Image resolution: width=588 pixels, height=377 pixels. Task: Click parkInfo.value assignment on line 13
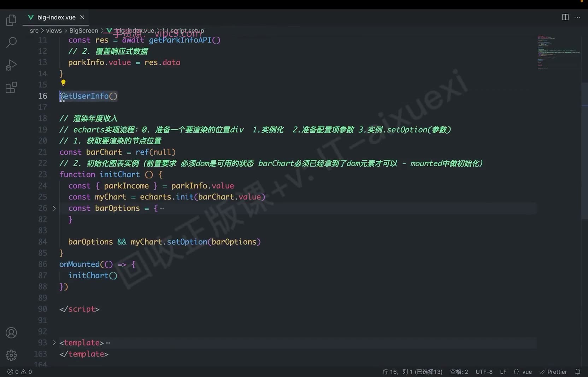point(100,63)
